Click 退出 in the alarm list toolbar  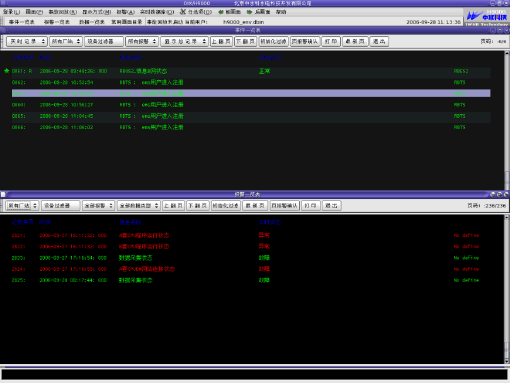click(331, 206)
